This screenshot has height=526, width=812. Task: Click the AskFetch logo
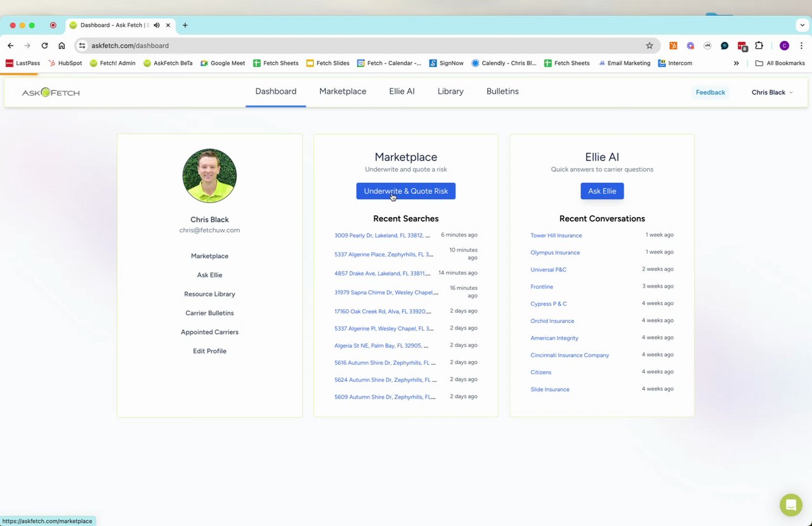51,93
